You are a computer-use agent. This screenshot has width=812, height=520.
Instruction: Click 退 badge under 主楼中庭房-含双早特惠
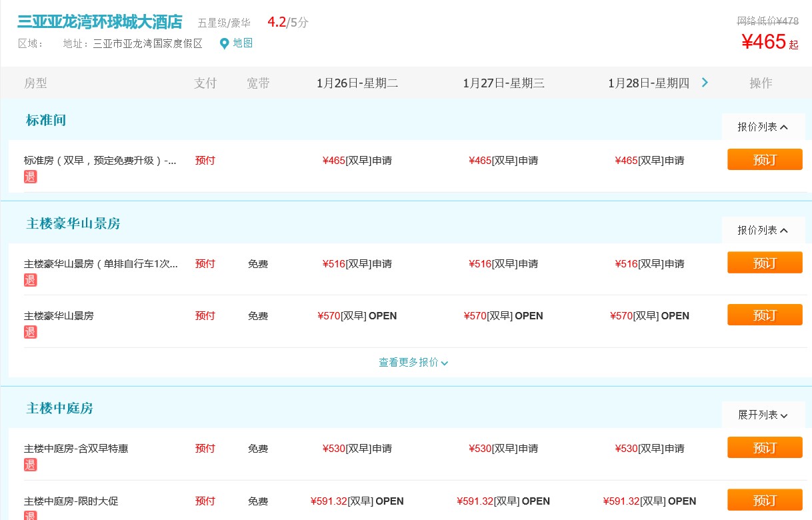30,465
